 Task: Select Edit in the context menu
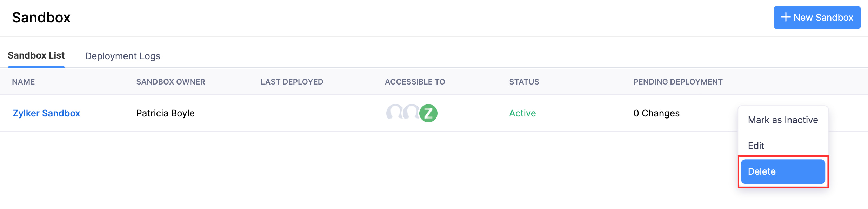point(756,146)
